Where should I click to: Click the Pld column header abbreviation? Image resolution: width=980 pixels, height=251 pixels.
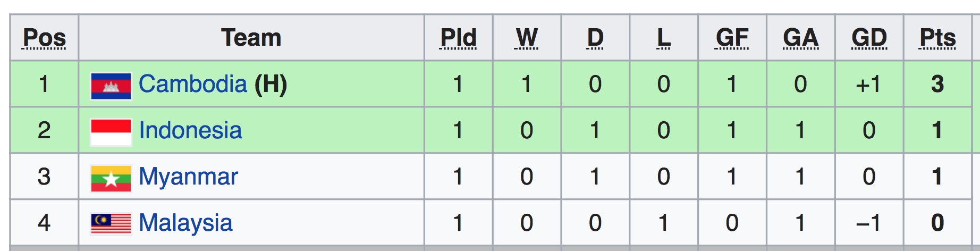click(x=458, y=38)
